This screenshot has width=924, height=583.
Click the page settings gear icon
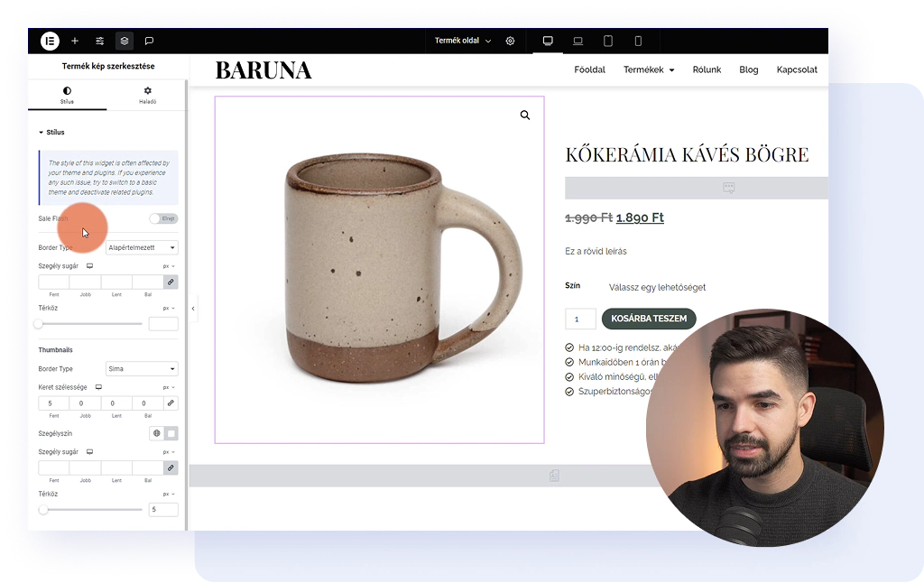(x=511, y=41)
